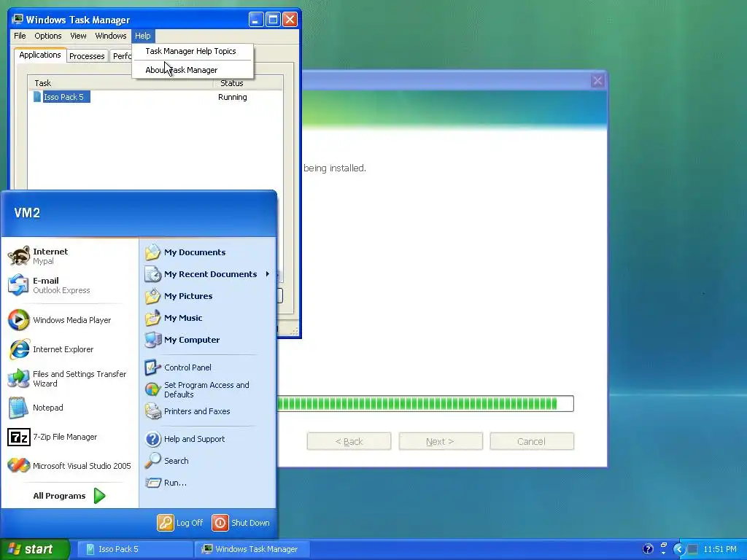The width and height of the screenshot is (747, 560).
Task: Open the Options menu in Task Manager
Action: point(47,36)
